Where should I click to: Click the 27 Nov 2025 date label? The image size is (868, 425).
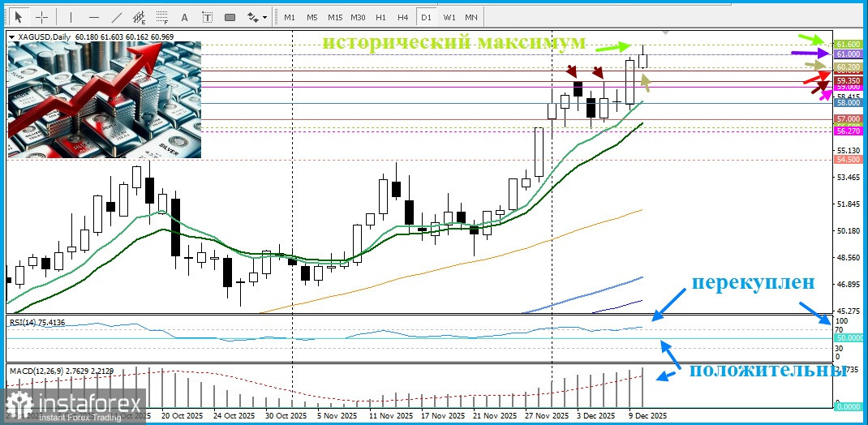tap(548, 415)
